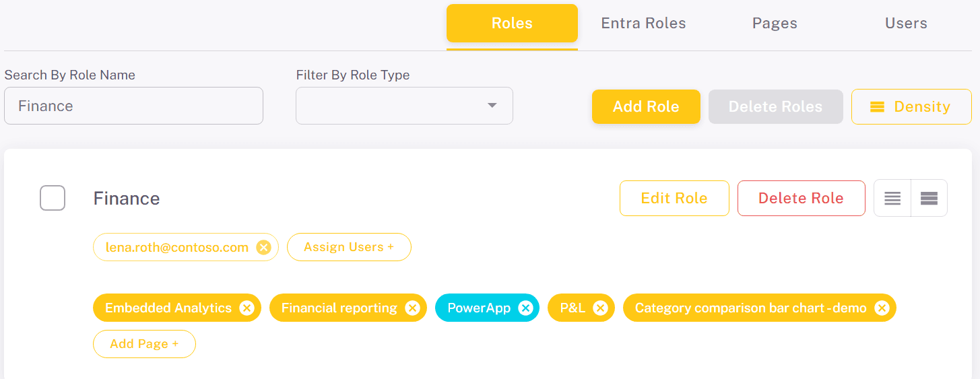Delete the Finance role
Image resolution: width=980 pixels, height=379 pixels.
click(801, 198)
